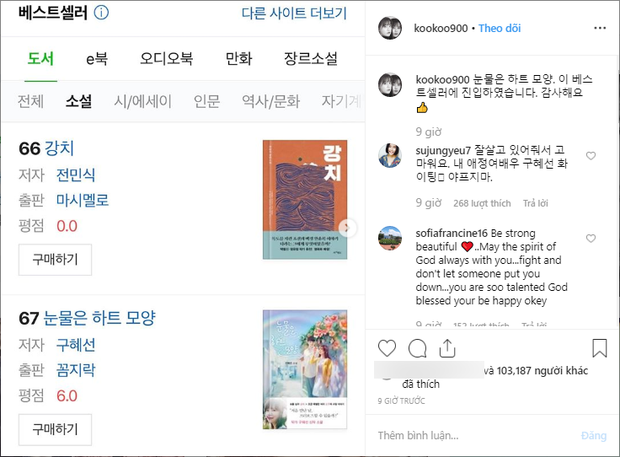
Task: Open the three-dot more options menu
Action: (x=600, y=28)
